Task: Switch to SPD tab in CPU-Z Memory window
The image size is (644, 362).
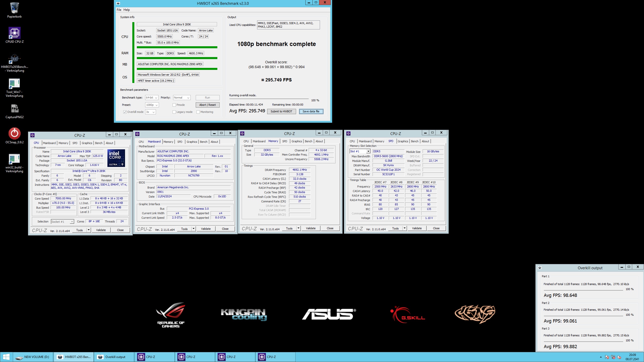Action: tap(285, 141)
